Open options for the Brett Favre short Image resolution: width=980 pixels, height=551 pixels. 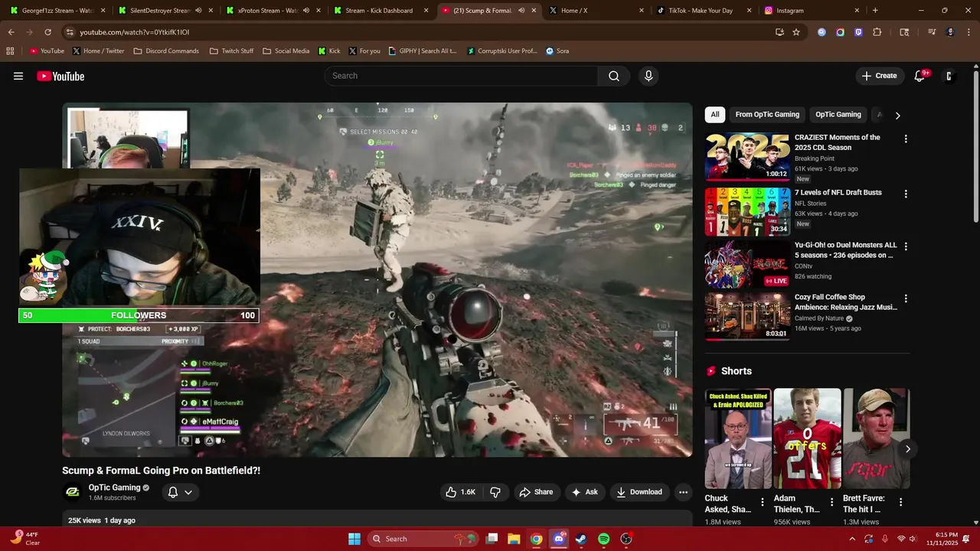click(x=900, y=502)
